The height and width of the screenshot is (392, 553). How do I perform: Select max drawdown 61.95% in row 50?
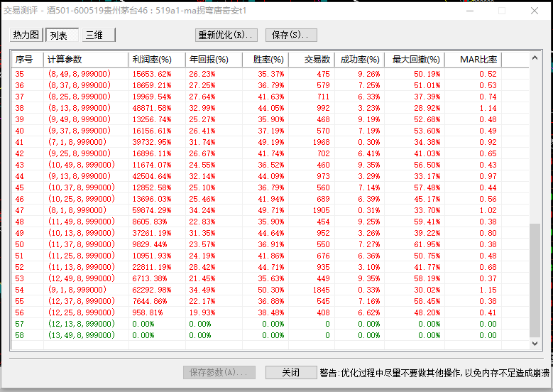tap(427, 244)
